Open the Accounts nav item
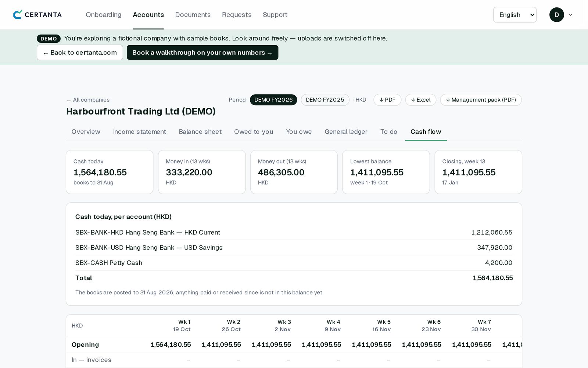The height and width of the screenshot is (368, 588). pos(148,15)
